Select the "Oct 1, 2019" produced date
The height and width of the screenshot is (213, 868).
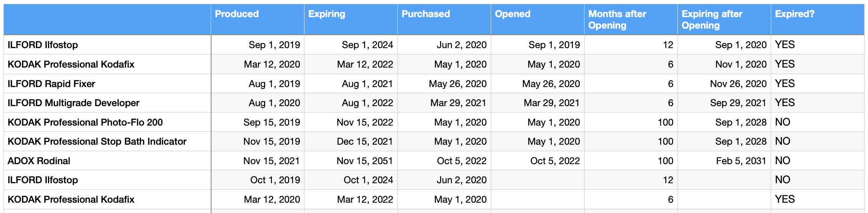click(x=275, y=180)
